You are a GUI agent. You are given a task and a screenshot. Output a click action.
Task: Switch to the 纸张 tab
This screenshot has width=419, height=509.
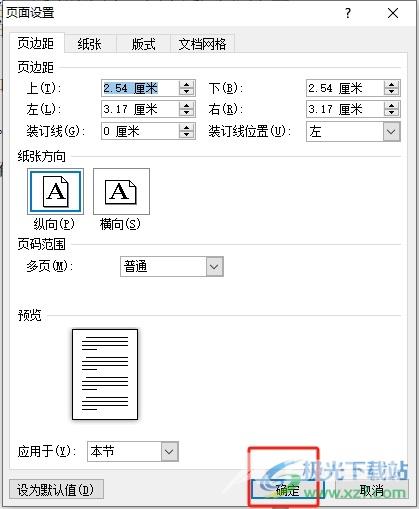(90, 44)
